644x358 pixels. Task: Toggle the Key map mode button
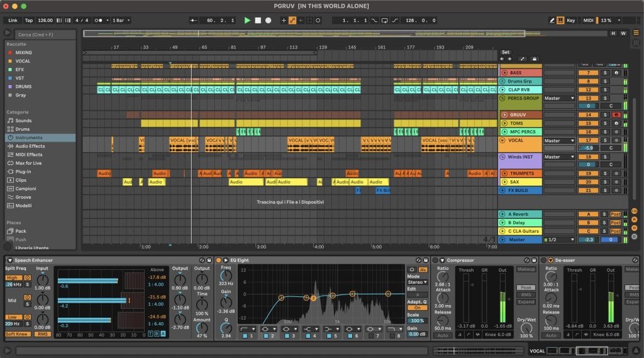(571, 20)
